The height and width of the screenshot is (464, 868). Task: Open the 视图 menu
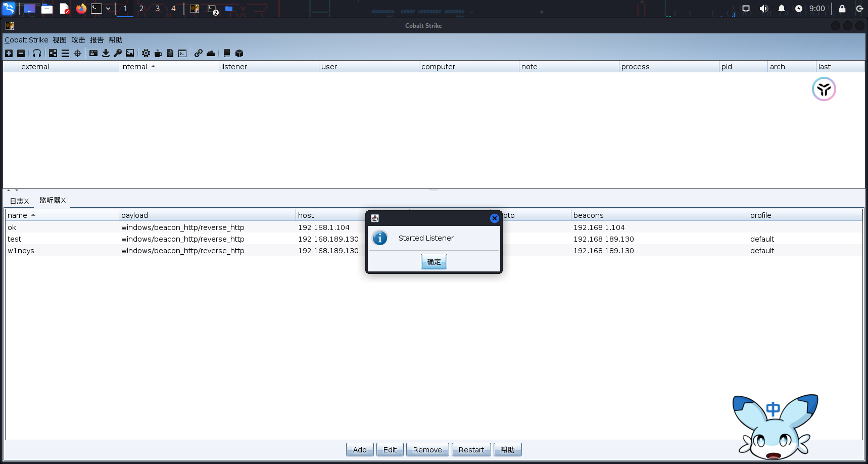[x=60, y=40]
